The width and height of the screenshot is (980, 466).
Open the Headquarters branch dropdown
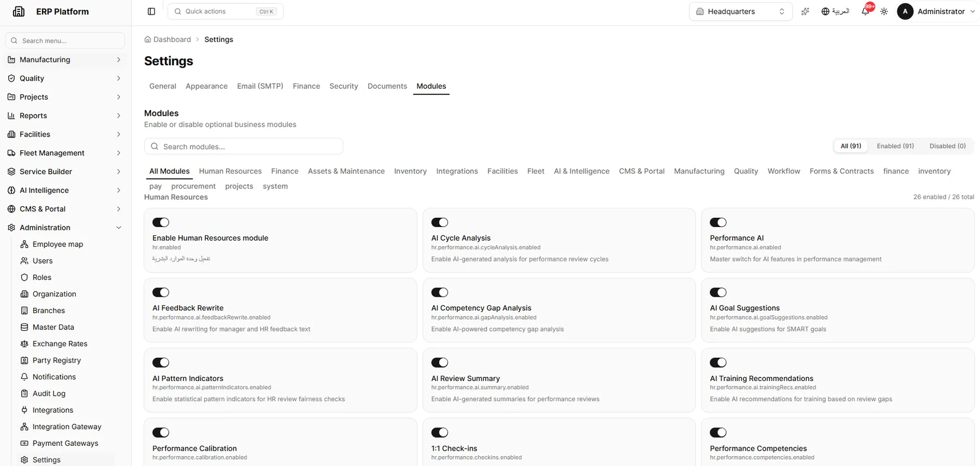point(740,11)
